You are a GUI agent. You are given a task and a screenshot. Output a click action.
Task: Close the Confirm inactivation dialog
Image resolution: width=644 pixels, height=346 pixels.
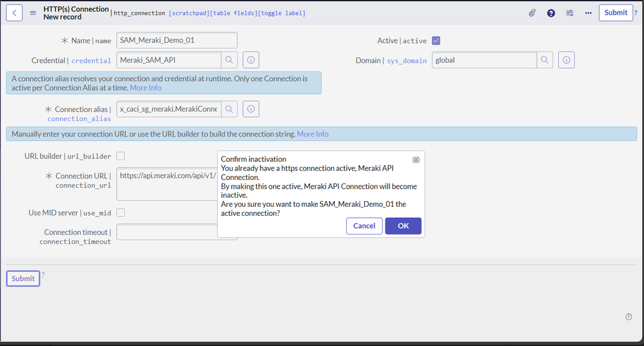coord(416,160)
